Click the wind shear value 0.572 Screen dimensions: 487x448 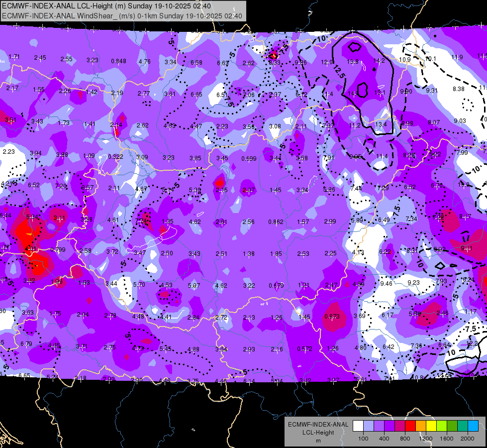(x=304, y=349)
